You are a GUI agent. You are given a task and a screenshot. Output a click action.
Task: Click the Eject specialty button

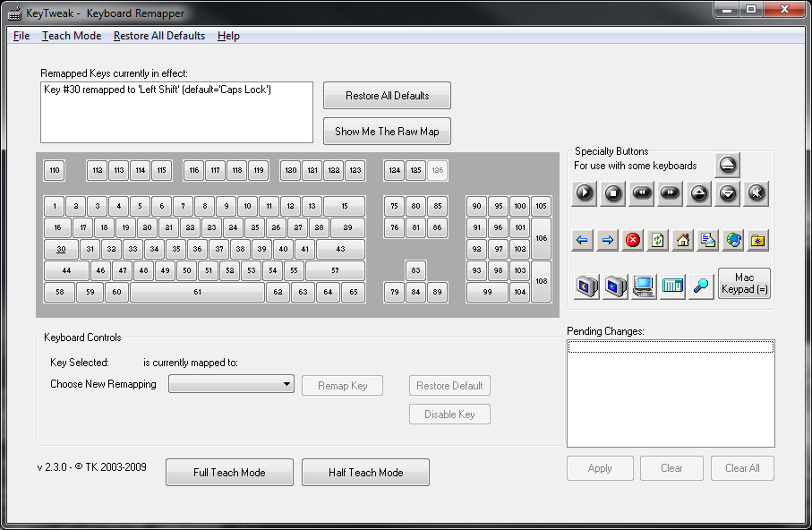pyautogui.click(x=727, y=166)
